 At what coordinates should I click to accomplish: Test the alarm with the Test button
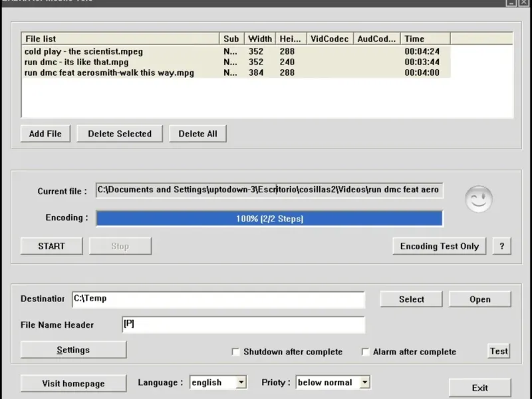(499, 351)
